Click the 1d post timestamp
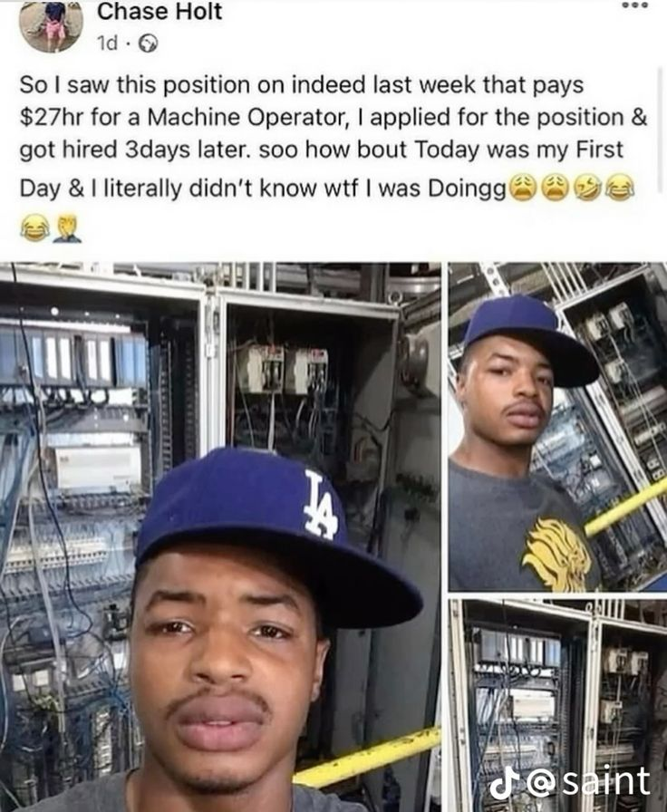 [x=107, y=43]
